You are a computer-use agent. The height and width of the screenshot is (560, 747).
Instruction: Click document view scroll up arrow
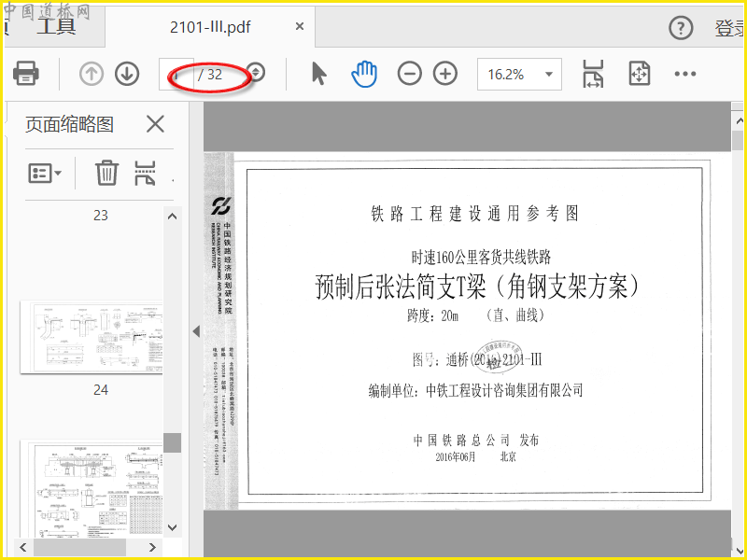(x=739, y=121)
